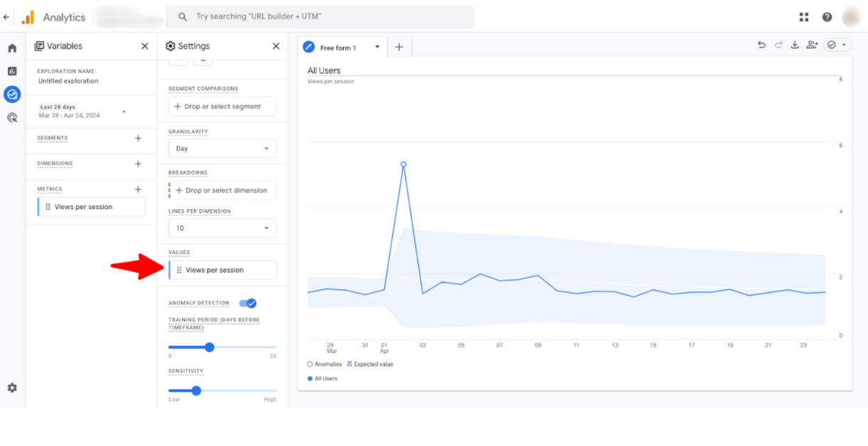Image resolution: width=868 pixels, height=446 pixels.
Task: Open the Granularity dropdown showing Day
Action: [222, 148]
